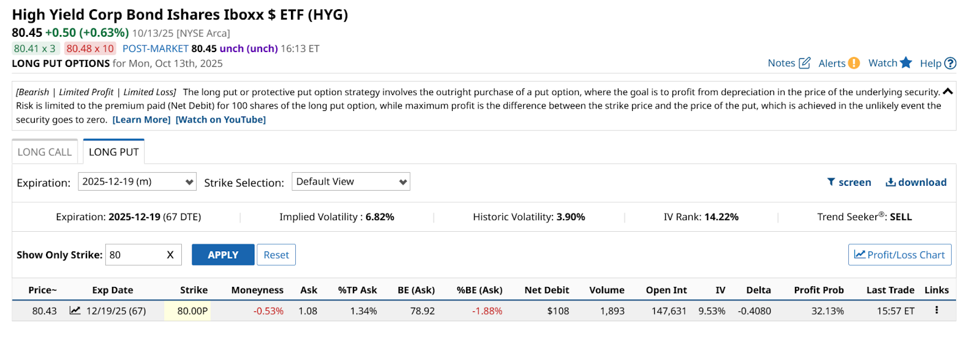Open the Watch on YouTube link

click(221, 120)
